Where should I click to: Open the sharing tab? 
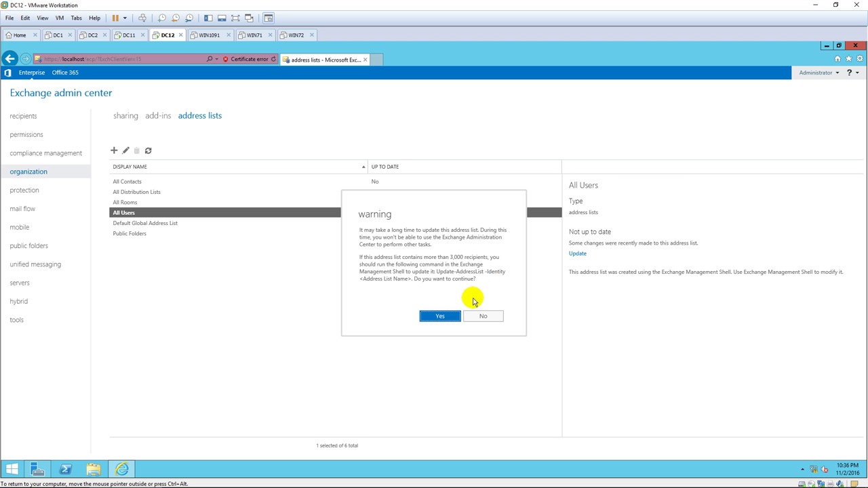click(x=125, y=116)
